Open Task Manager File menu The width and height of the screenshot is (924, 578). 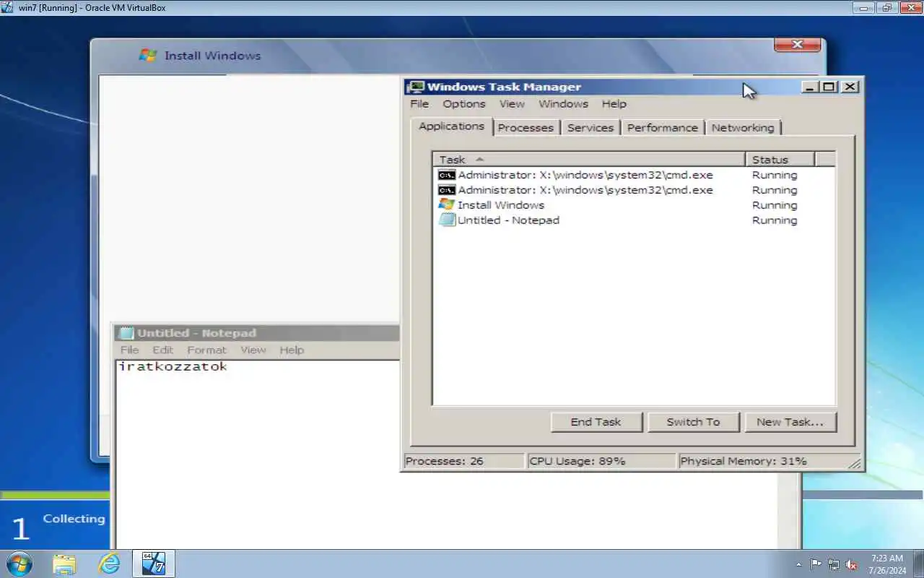(x=419, y=104)
